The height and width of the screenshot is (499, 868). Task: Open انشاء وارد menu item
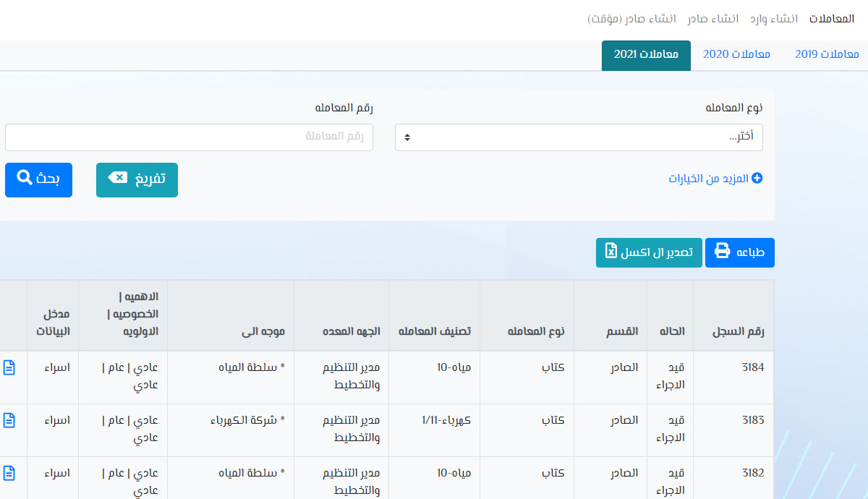774,19
